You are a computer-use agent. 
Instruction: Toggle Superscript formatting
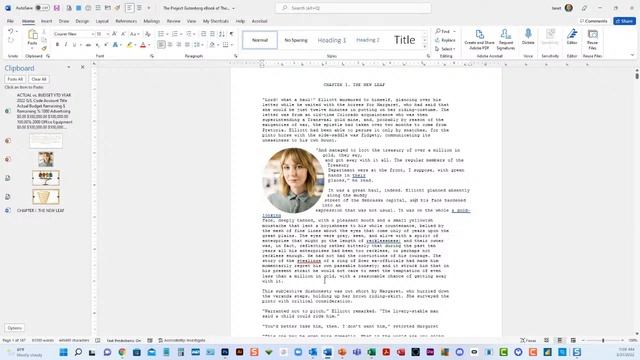coord(106,44)
